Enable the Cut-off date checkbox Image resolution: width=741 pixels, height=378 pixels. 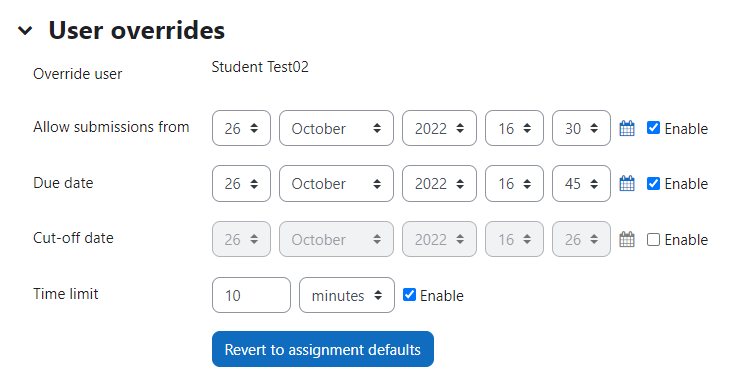pos(653,240)
